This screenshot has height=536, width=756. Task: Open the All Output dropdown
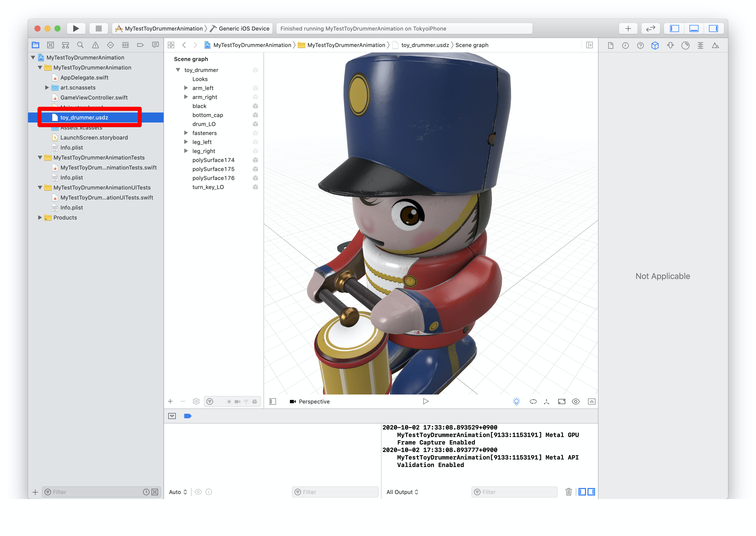click(402, 492)
